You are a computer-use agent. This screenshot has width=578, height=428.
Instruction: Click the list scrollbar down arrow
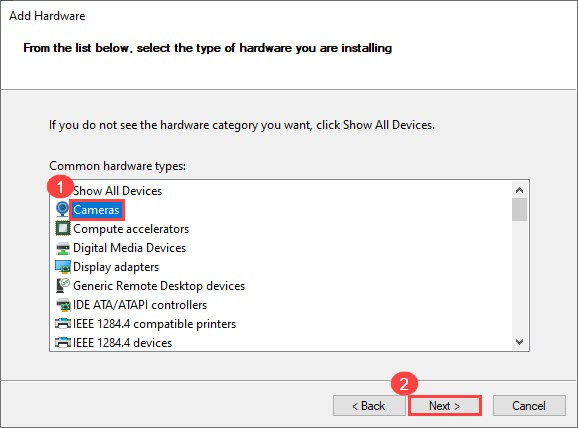[519, 342]
